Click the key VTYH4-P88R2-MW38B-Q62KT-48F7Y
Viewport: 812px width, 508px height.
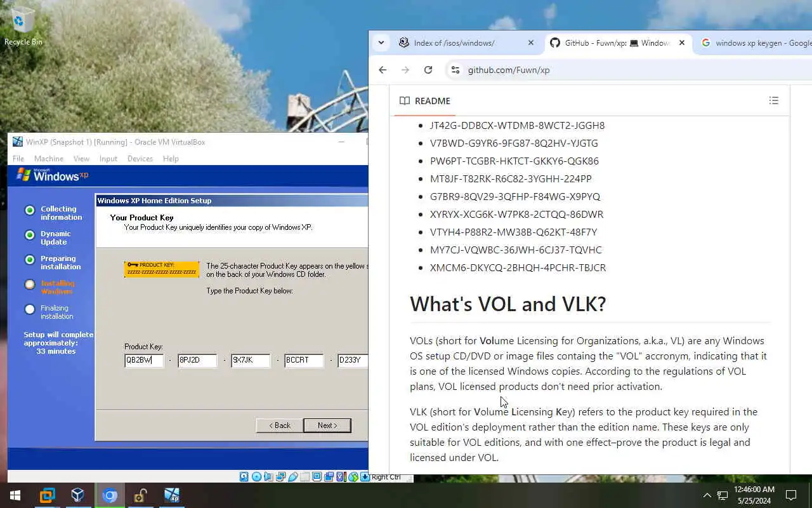[x=513, y=232]
